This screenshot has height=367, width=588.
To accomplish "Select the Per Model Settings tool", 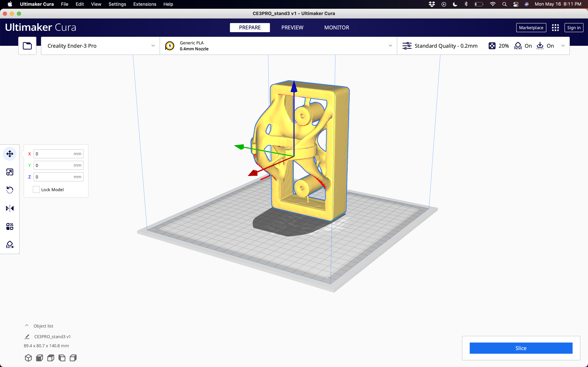I will pyautogui.click(x=10, y=226).
